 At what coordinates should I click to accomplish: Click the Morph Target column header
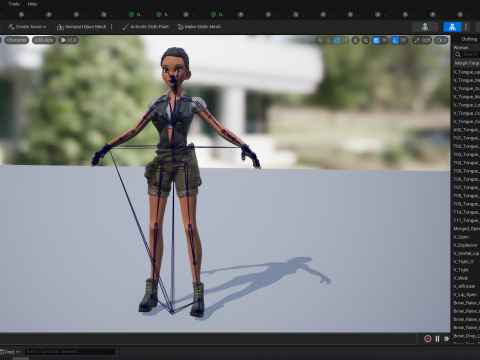467,63
